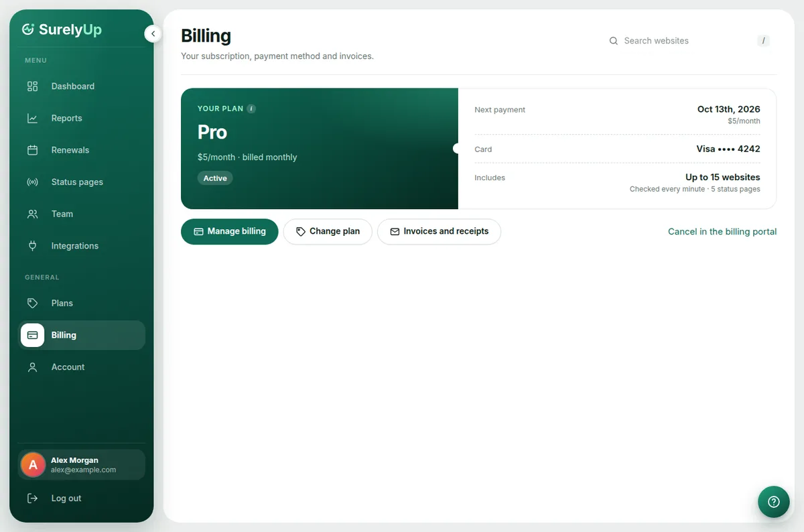Image resolution: width=804 pixels, height=532 pixels.
Task: Open Renewals menu entry
Action: click(82, 150)
